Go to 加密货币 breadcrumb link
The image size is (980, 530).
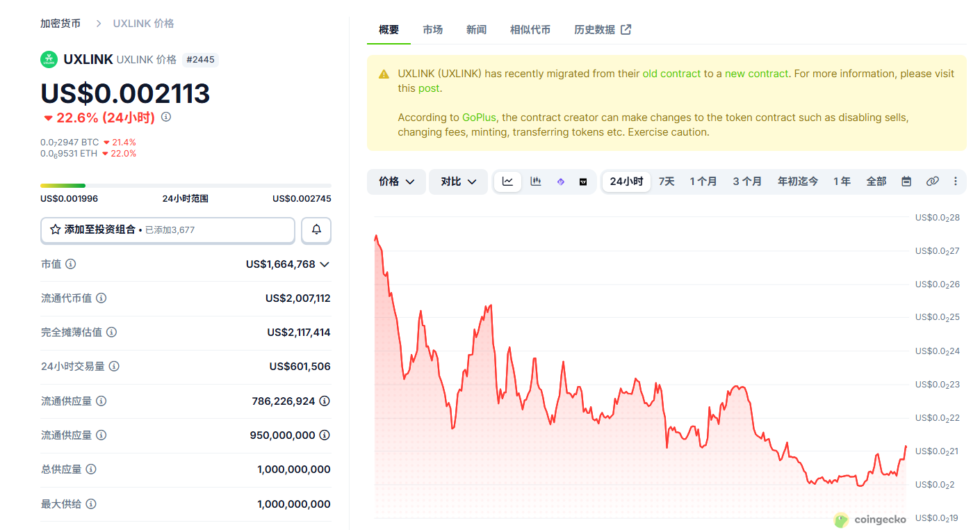click(x=60, y=24)
